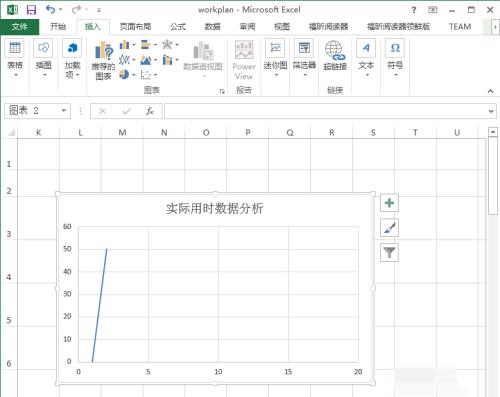This screenshot has width=500, height=397.
Task: Insert a line chart from ribbon
Action: (x=124, y=60)
